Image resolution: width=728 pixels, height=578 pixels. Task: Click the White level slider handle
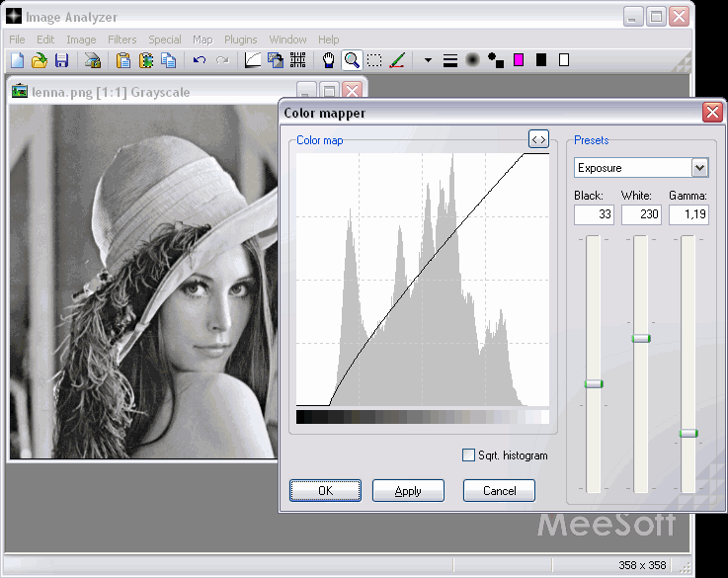pyautogui.click(x=641, y=339)
